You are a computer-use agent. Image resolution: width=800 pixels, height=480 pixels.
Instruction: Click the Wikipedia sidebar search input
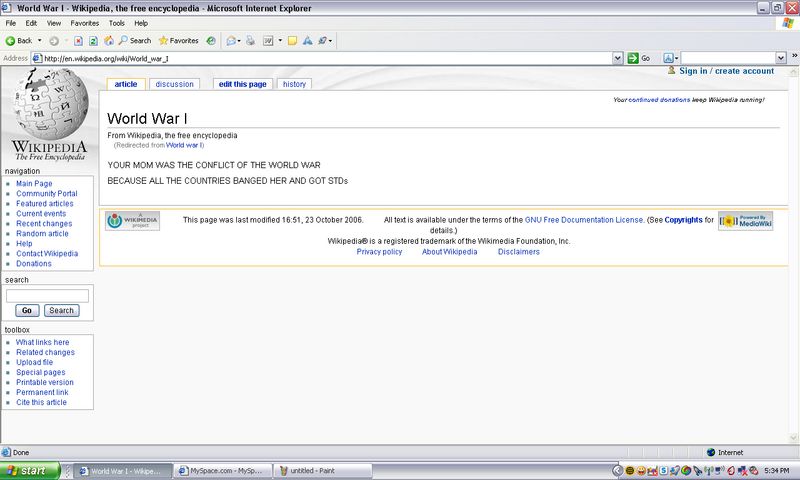(x=47, y=296)
